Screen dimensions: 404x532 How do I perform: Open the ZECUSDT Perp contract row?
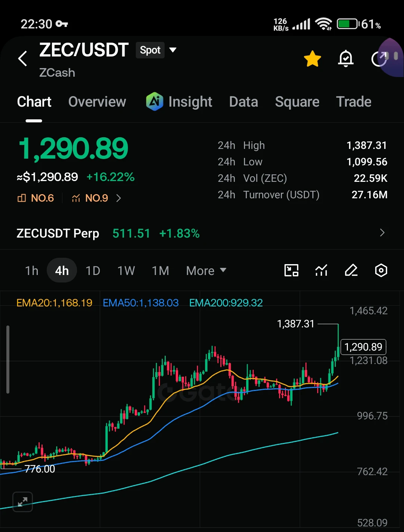(x=202, y=233)
